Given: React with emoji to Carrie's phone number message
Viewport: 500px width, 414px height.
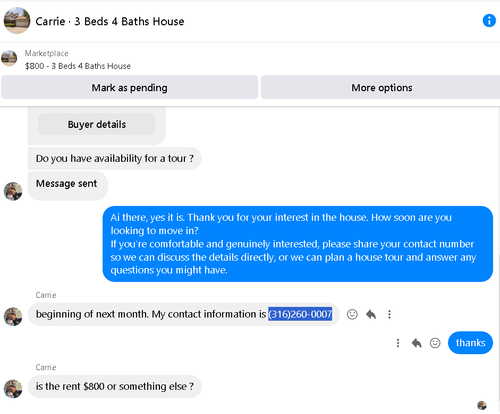Looking at the screenshot, I should coord(352,314).
